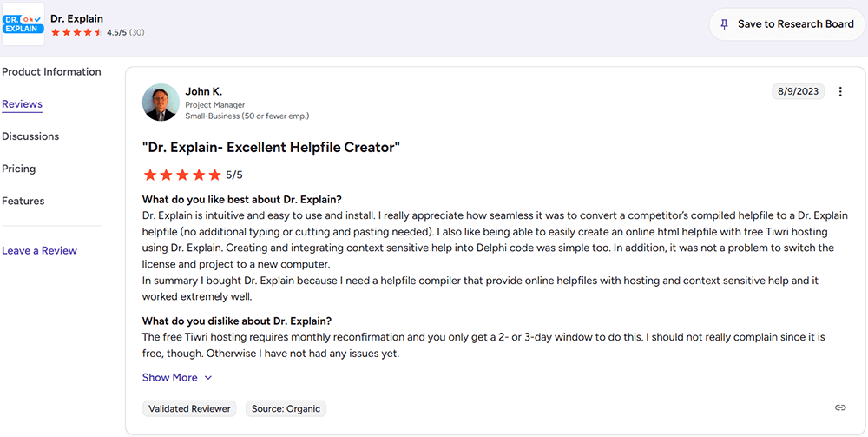This screenshot has width=868, height=437.
Task: Click the review title about Helpfile Creator
Action: click(x=271, y=148)
